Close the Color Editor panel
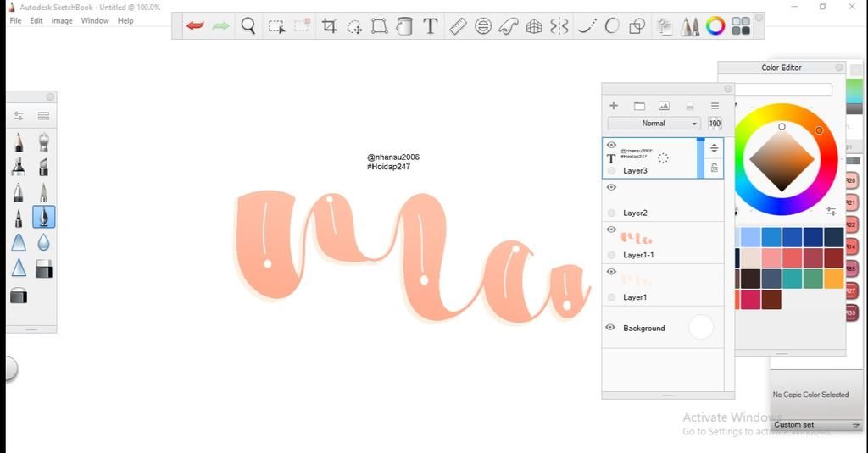The height and width of the screenshot is (453, 868). pos(839,68)
